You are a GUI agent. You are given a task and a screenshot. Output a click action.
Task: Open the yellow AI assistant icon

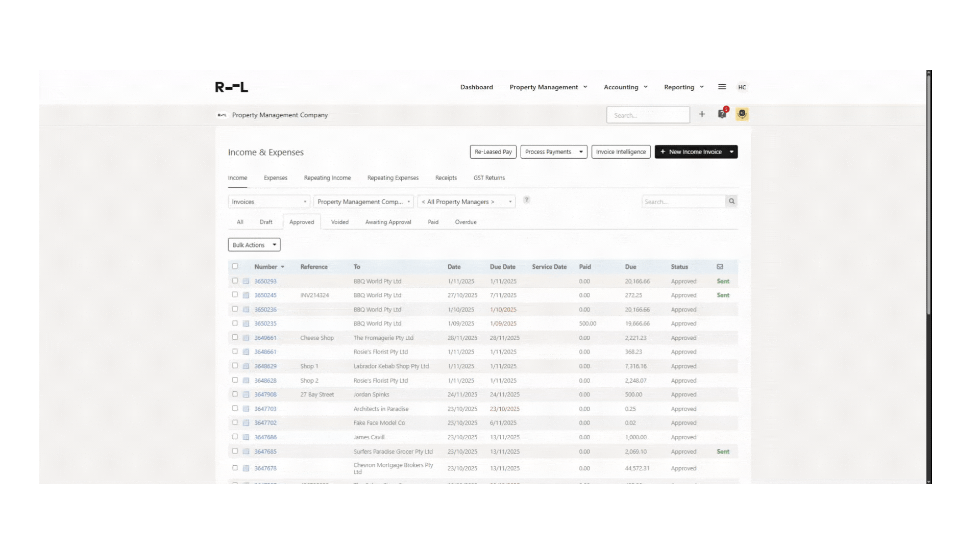[x=742, y=114]
